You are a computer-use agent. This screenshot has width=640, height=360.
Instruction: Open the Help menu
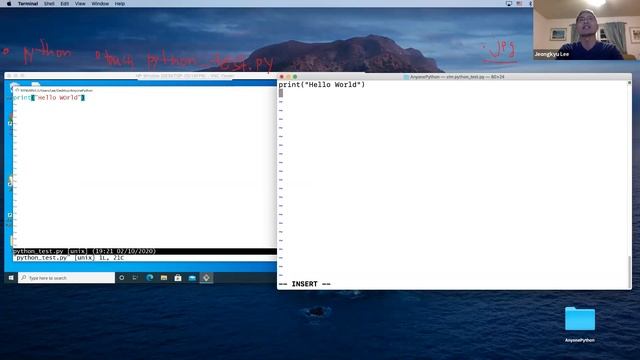pos(120,3)
